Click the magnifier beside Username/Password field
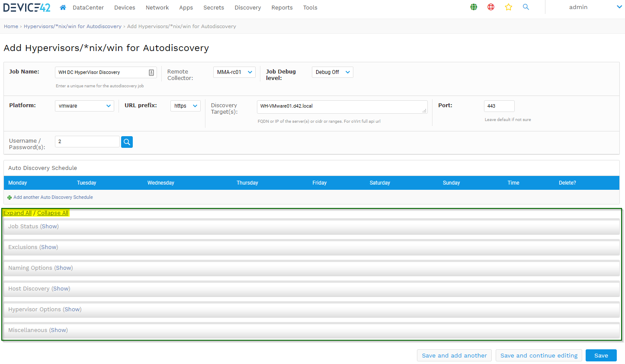Viewport: 625px width, 364px height. click(127, 141)
